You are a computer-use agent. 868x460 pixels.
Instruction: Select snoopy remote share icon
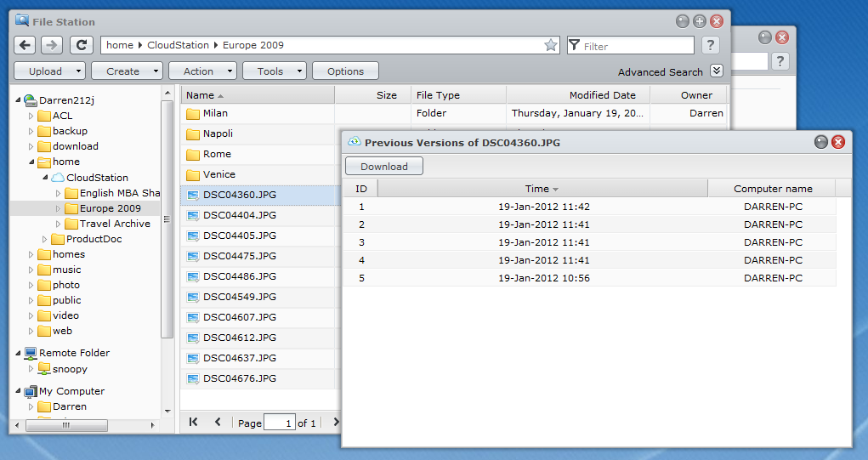[44, 369]
